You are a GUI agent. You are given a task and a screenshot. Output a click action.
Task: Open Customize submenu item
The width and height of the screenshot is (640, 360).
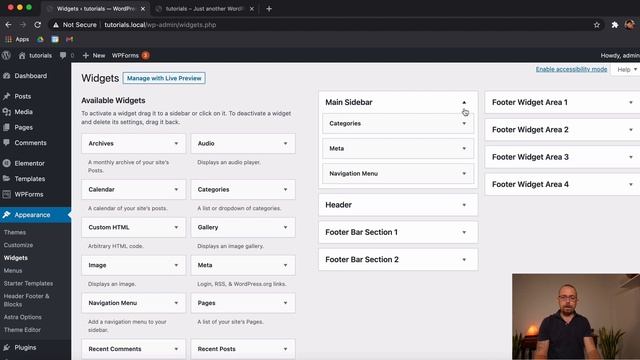[18, 245]
